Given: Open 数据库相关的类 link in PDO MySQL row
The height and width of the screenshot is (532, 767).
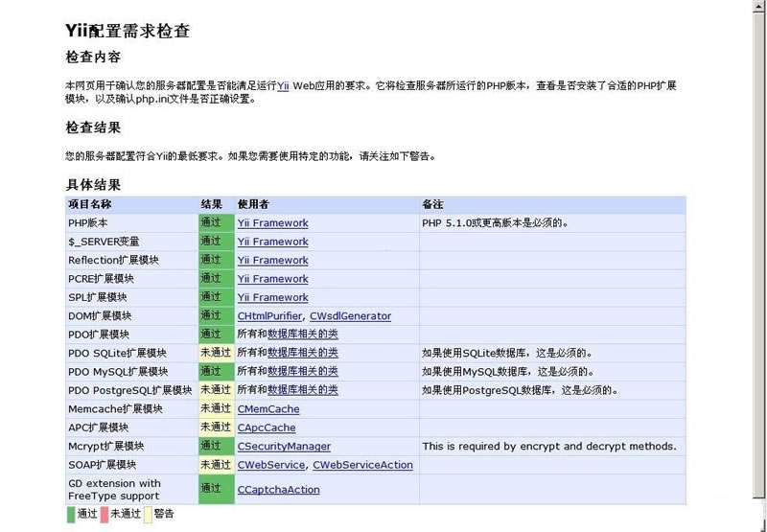Looking at the screenshot, I should click(x=303, y=371).
